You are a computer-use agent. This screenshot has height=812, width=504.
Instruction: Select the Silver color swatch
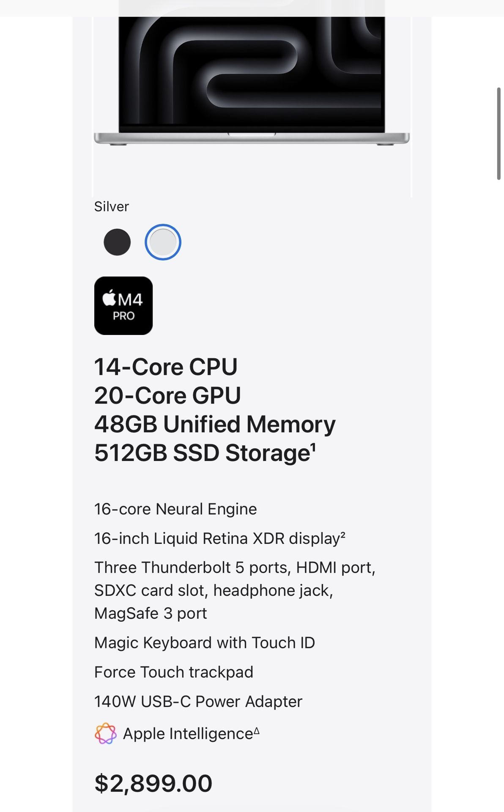tap(163, 242)
